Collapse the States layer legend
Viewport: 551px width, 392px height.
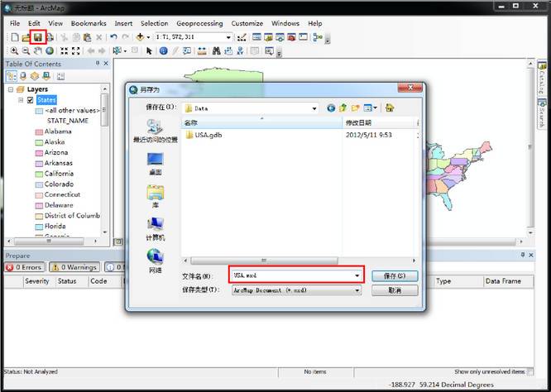[21, 100]
